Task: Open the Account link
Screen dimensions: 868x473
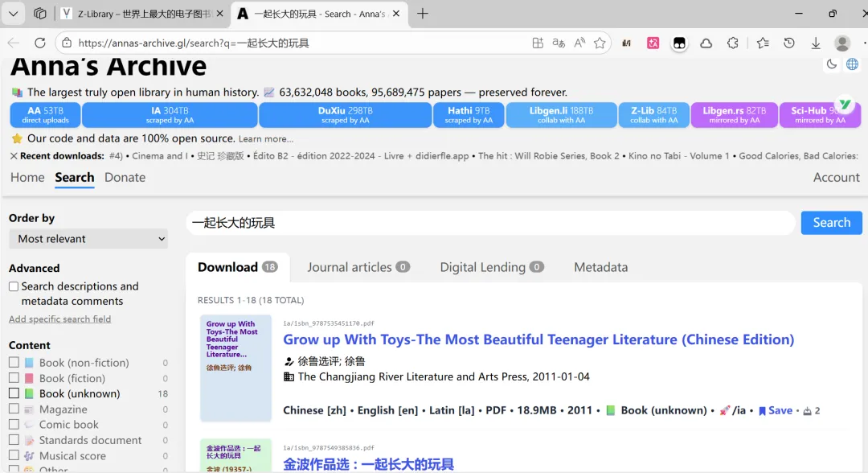Action: 836,177
